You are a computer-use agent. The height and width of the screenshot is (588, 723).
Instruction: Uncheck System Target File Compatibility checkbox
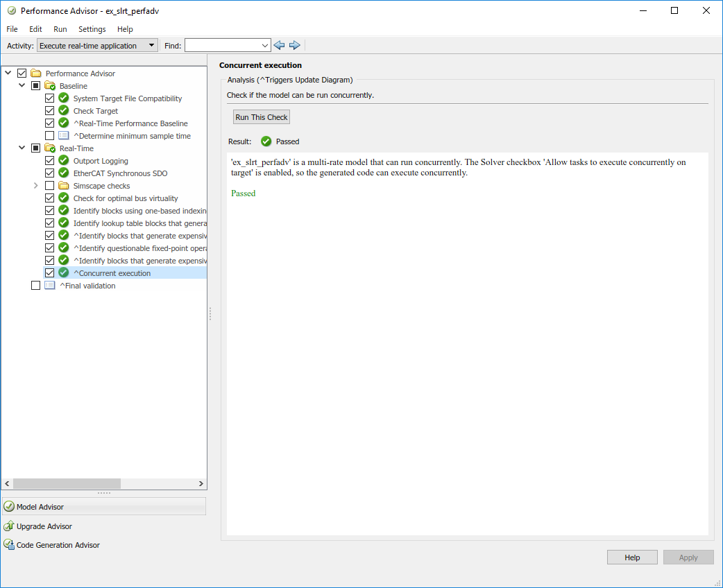pyautogui.click(x=49, y=98)
